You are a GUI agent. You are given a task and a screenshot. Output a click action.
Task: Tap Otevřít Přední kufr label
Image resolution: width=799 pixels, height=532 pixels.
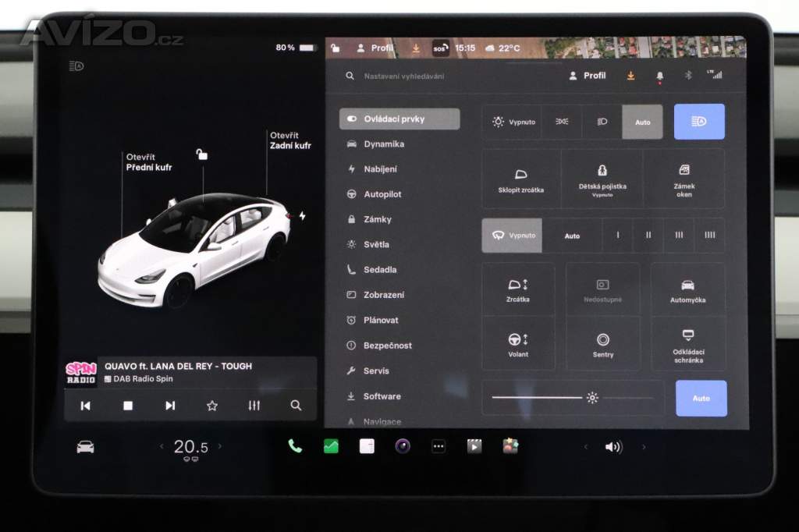(149, 162)
